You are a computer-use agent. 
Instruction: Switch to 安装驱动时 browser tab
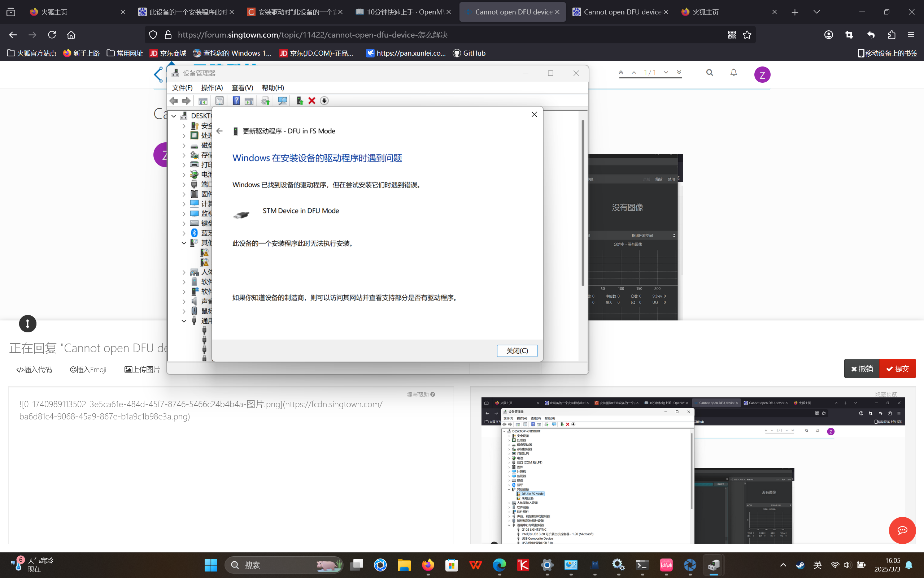295,12
